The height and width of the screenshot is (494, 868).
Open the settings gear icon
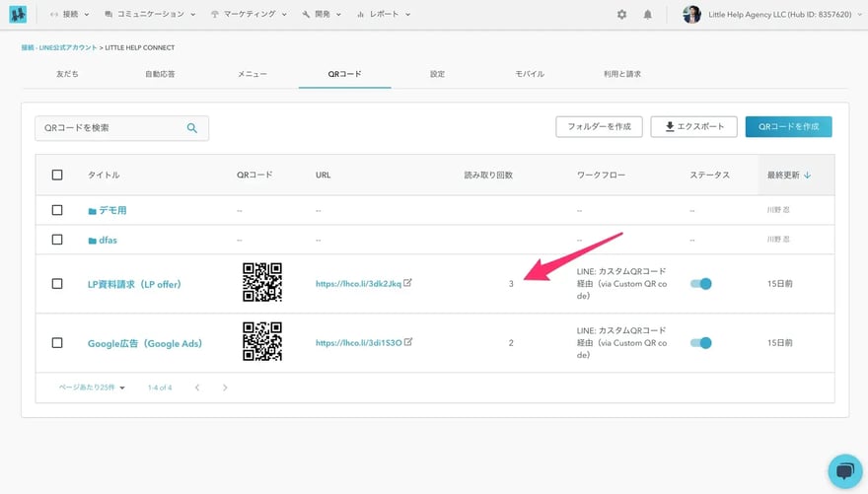pyautogui.click(x=621, y=15)
